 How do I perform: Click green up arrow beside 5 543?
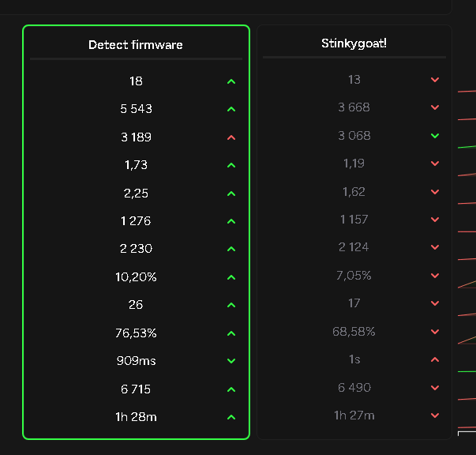click(x=231, y=109)
